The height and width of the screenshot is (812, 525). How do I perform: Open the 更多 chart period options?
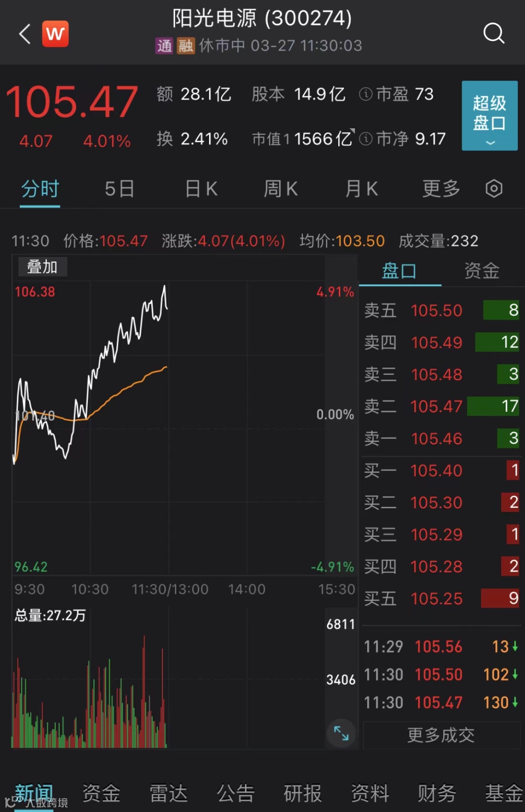point(441,189)
